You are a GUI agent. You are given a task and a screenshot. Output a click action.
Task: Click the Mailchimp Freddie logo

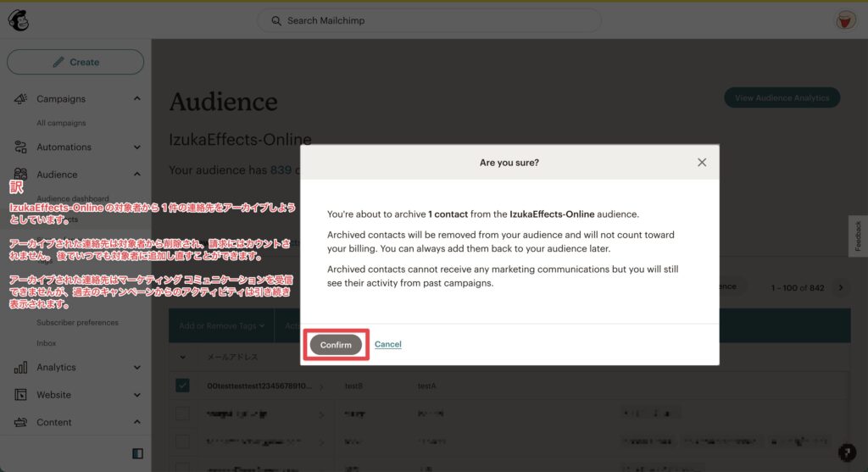click(19, 20)
